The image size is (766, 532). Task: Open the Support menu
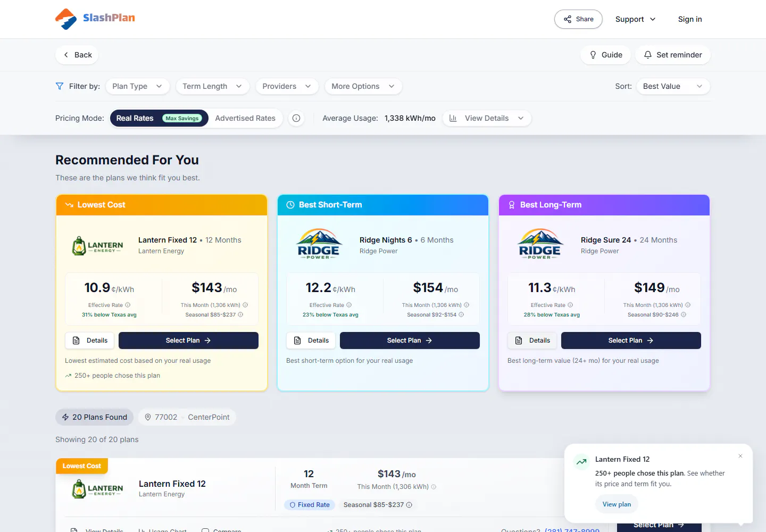(636, 19)
